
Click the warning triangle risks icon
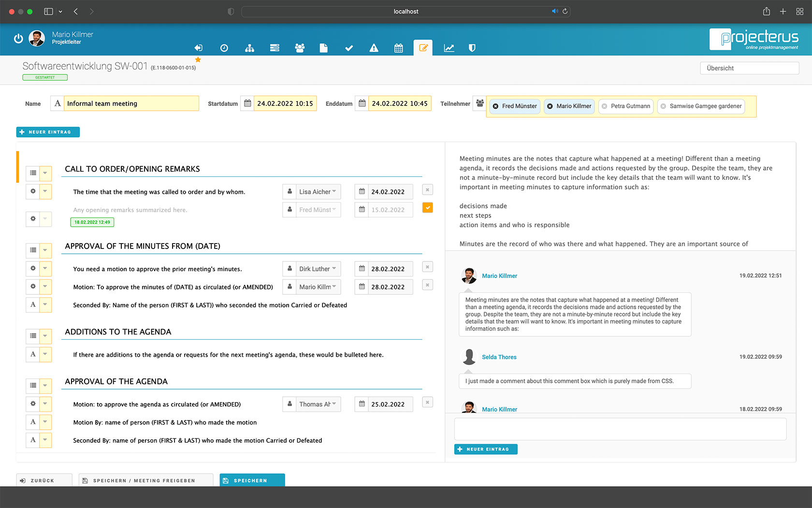(x=374, y=48)
